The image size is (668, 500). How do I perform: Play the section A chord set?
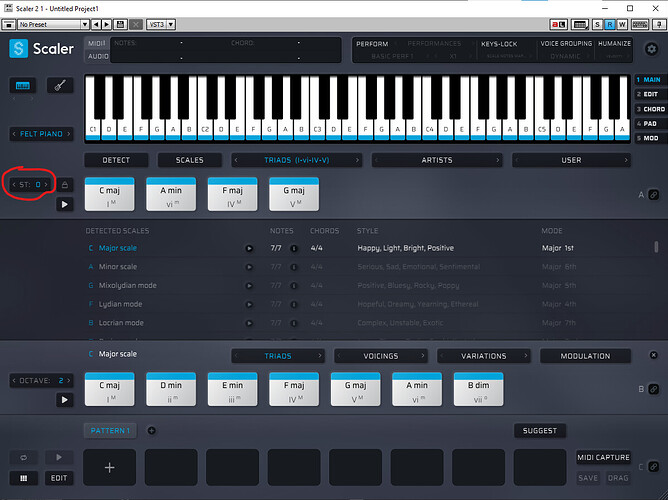tap(65, 204)
